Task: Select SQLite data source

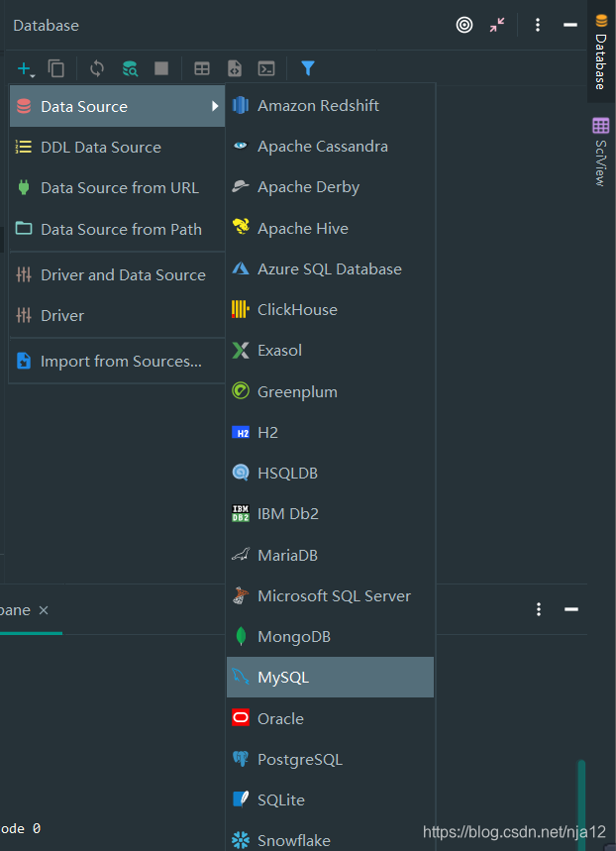Action: click(x=330, y=799)
